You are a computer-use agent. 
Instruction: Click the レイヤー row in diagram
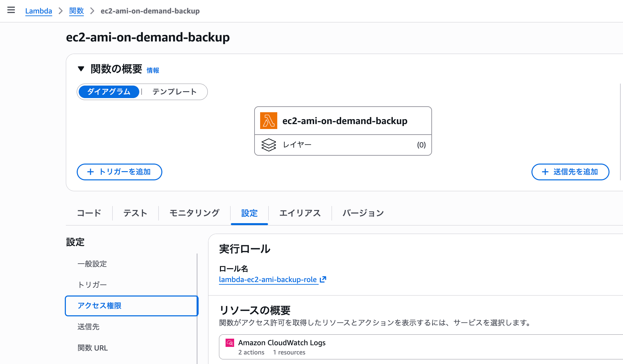(343, 145)
